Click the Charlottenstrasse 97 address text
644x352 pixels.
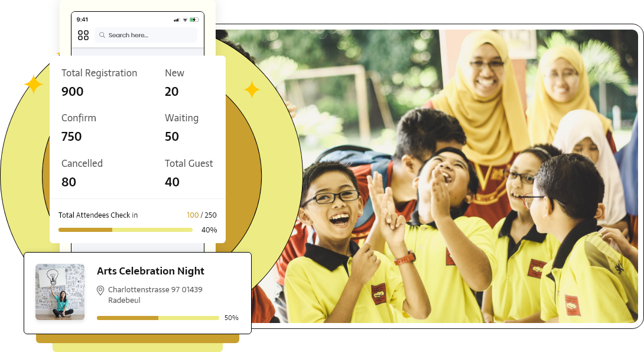pyautogui.click(x=155, y=290)
